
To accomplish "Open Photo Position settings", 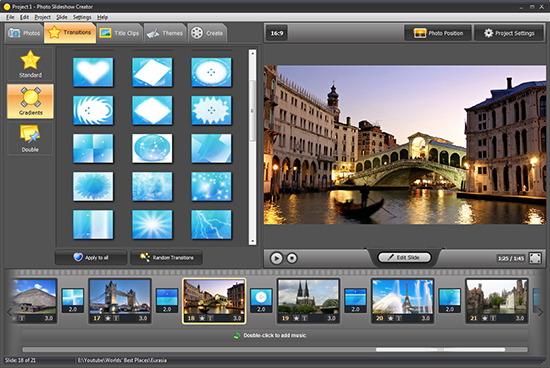I will point(438,33).
